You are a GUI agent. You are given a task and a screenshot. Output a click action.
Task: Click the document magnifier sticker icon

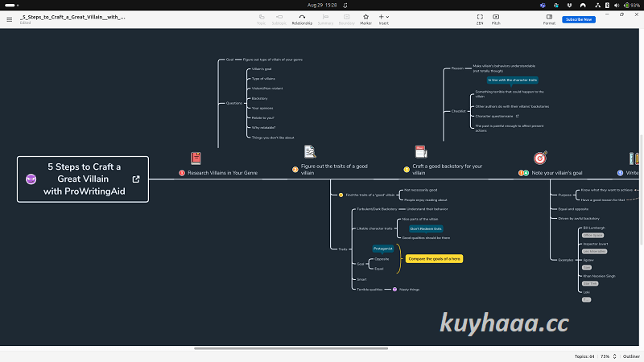310,151
